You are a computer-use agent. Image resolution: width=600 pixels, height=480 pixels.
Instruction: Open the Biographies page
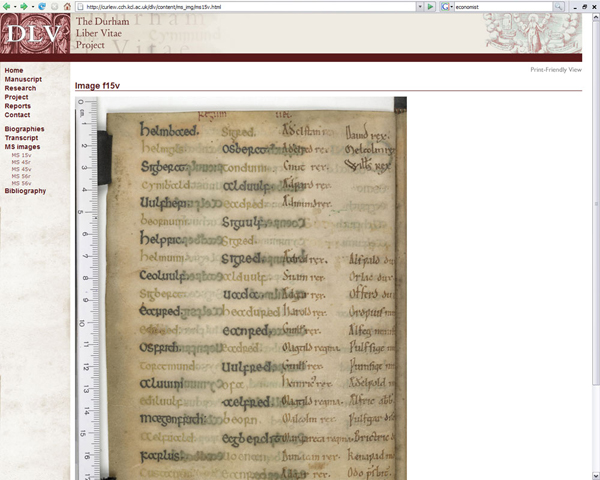tap(24, 129)
